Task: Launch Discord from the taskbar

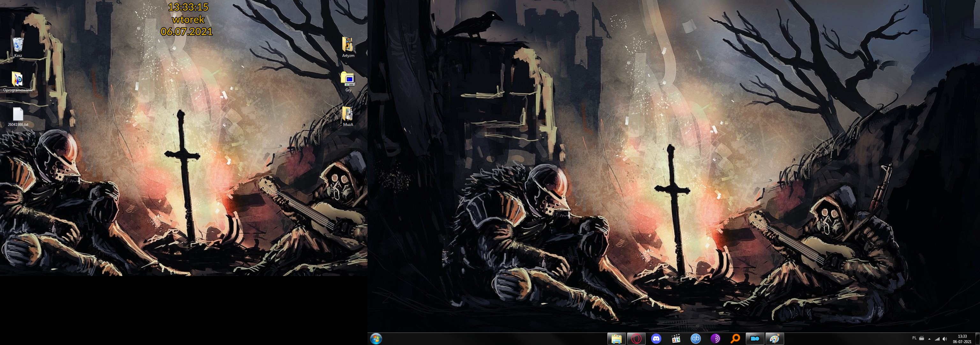Action: point(656,339)
